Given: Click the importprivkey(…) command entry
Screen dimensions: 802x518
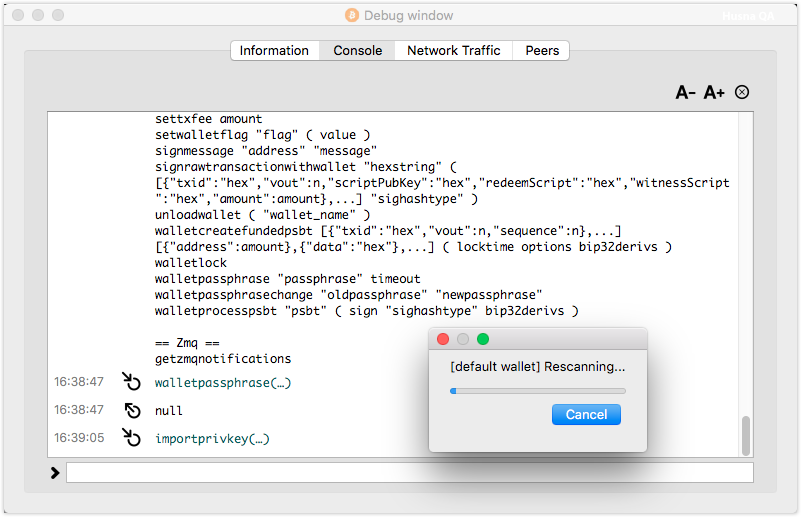Looking at the screenshot, I should click(212, 439).
